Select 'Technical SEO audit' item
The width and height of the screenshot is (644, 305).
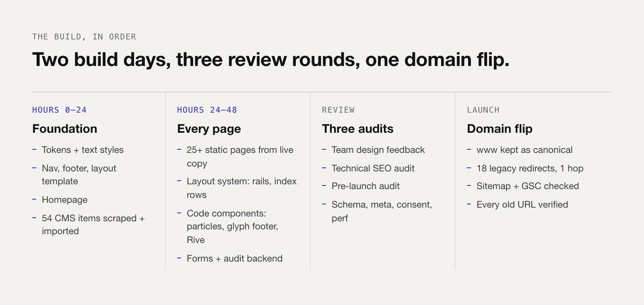tap(373, 169)
